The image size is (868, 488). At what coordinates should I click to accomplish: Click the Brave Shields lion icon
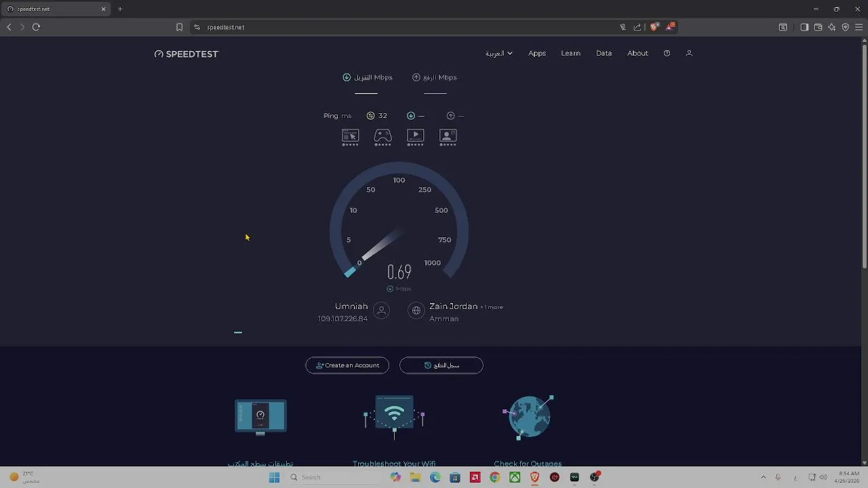click(x=654, y=27)
